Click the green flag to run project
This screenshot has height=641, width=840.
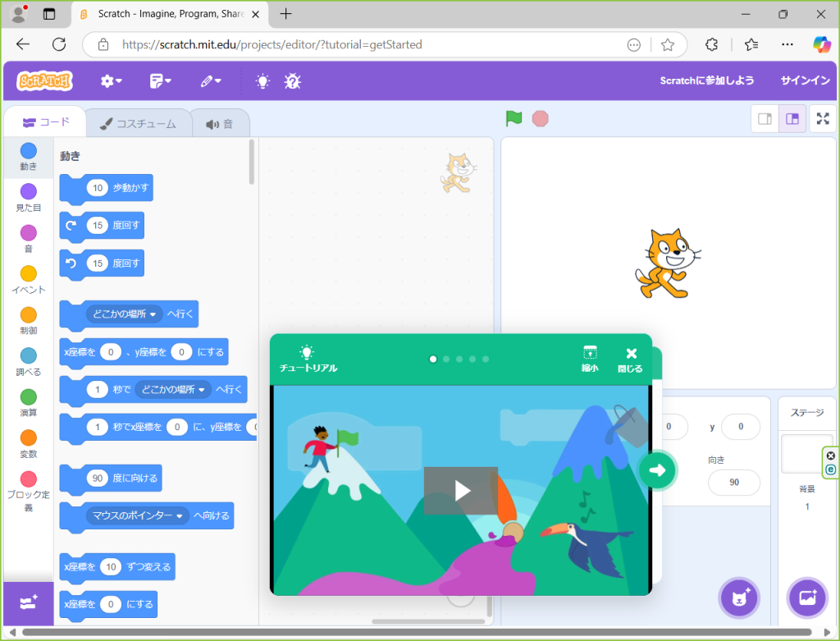point(514,118)
